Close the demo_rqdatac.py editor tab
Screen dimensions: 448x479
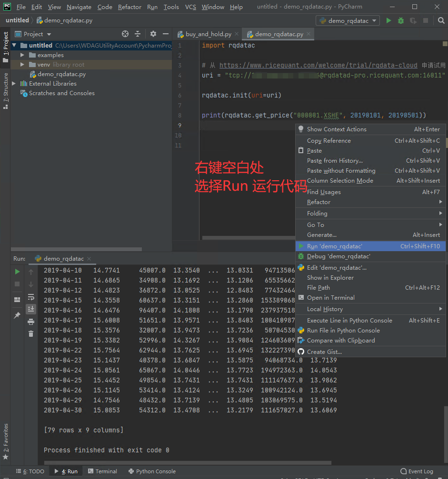pyautogui.click(x=309, y=34)
